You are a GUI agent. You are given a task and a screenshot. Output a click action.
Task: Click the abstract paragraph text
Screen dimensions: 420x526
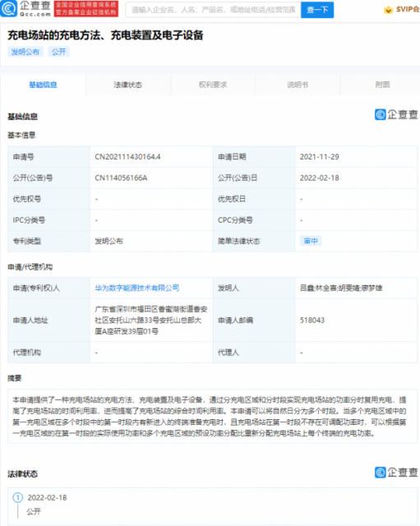210,417
